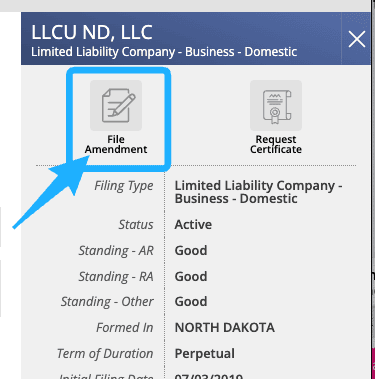Click the Standing - Other label
The image size is (375, 379).
[x=107, y=302]
